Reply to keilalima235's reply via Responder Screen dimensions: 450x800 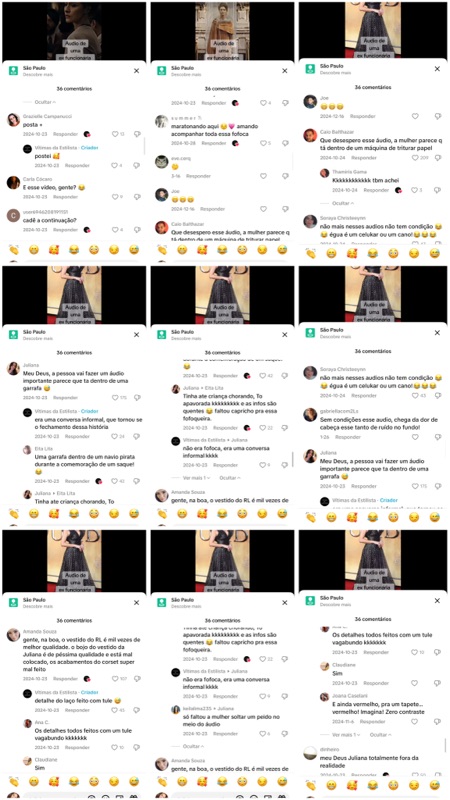[x=226, y=733]
